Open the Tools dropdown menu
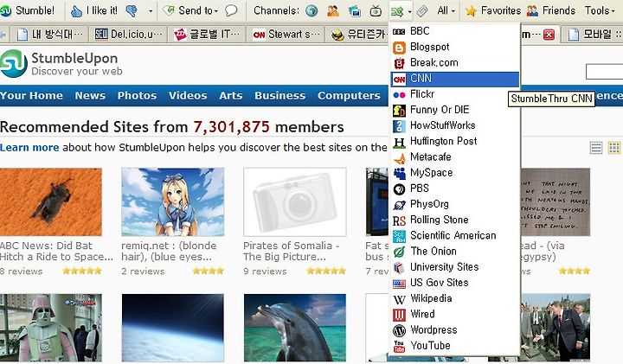The height and width of the screenshot is (364, 623). tap(600, 10)
